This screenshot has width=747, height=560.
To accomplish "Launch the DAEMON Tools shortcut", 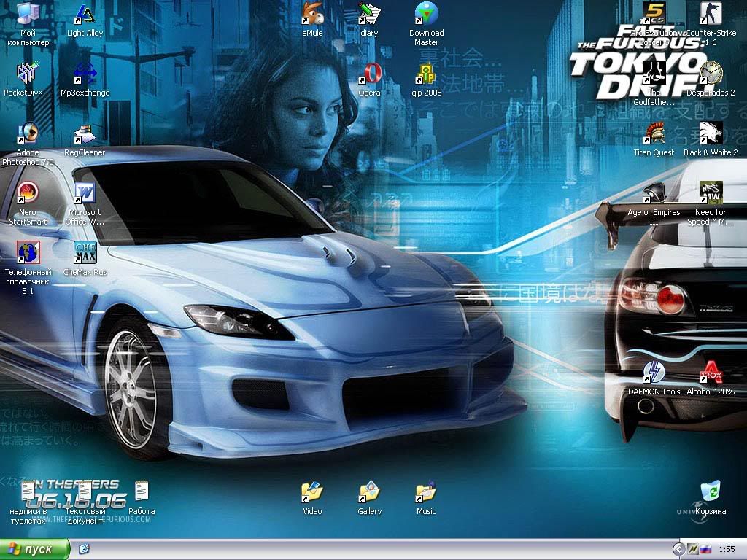I will point(654,373).
